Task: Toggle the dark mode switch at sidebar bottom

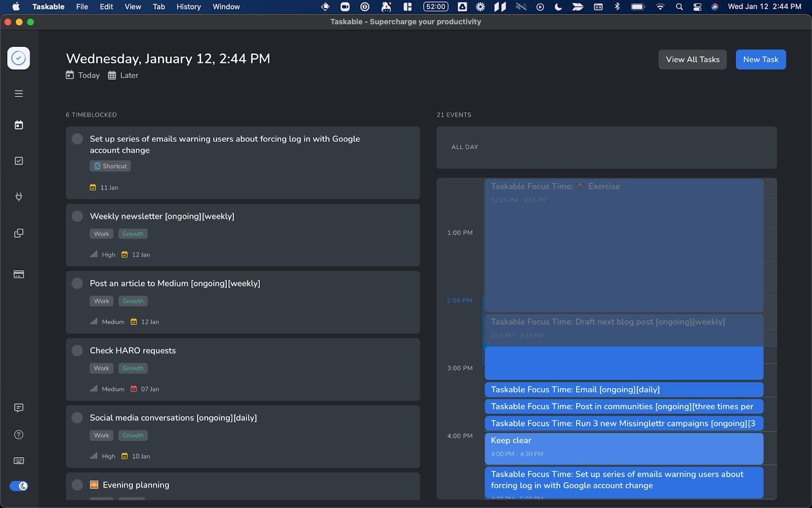Action: (x=18, y=486)
